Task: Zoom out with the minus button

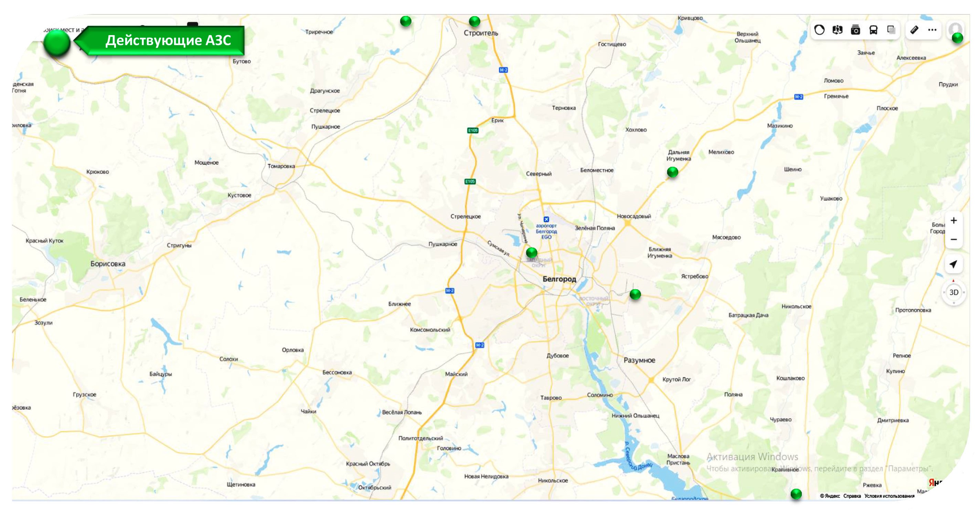Action: coord(954,239)
